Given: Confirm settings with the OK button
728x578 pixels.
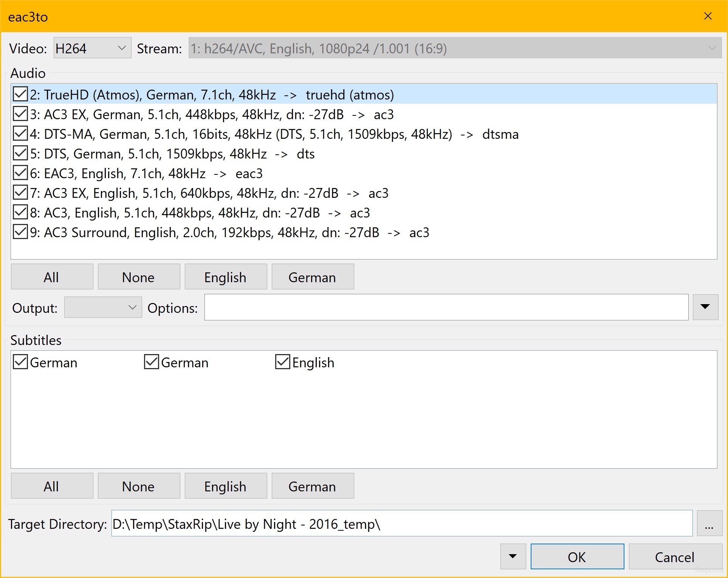Looking at the screenshot, I should pos(577,556).
